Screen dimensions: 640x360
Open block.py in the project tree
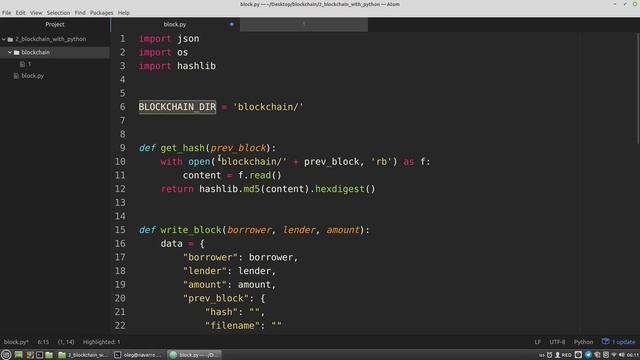click(32, 76)
